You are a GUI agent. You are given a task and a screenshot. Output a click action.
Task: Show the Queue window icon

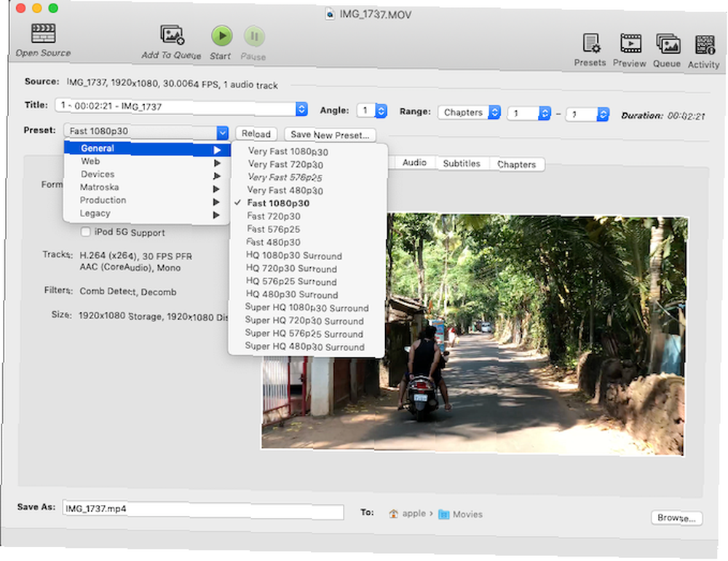tap(668, 44)
